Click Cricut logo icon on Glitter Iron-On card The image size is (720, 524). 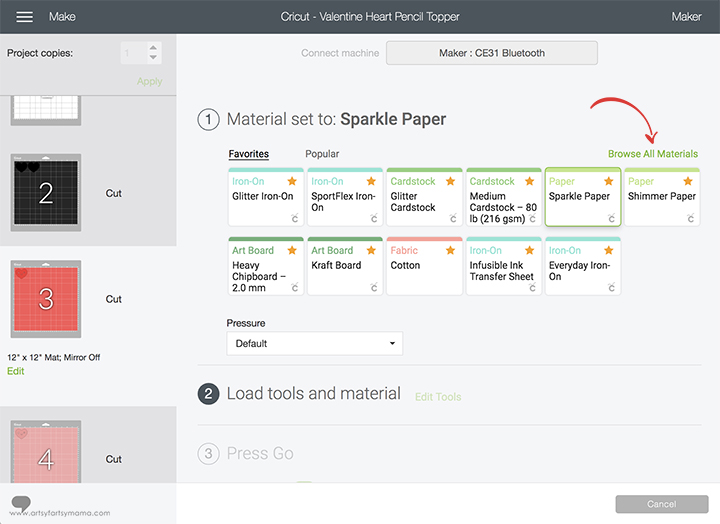[295, 218]
